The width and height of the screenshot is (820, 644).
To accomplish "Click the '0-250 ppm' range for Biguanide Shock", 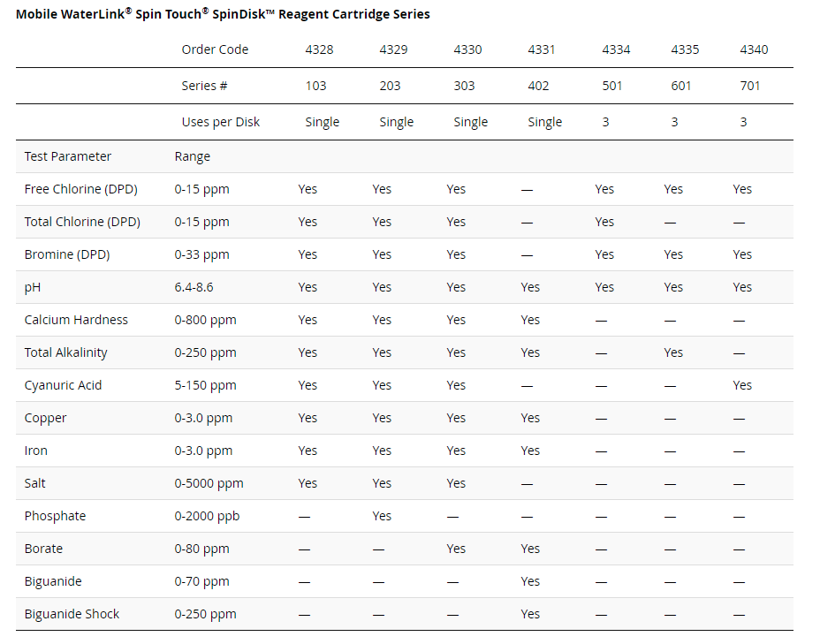I will point(206,614).
